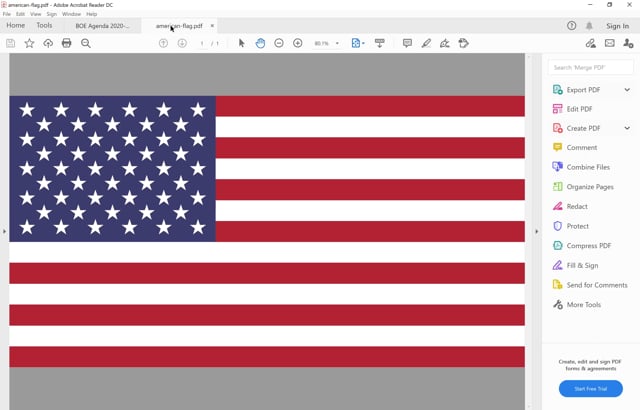Open the Export PDF tool

point(583,90)
